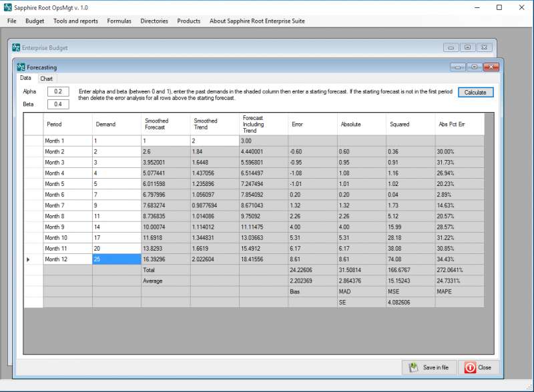Click the Calculate button
534x392 pixels.
pos(475,92)
